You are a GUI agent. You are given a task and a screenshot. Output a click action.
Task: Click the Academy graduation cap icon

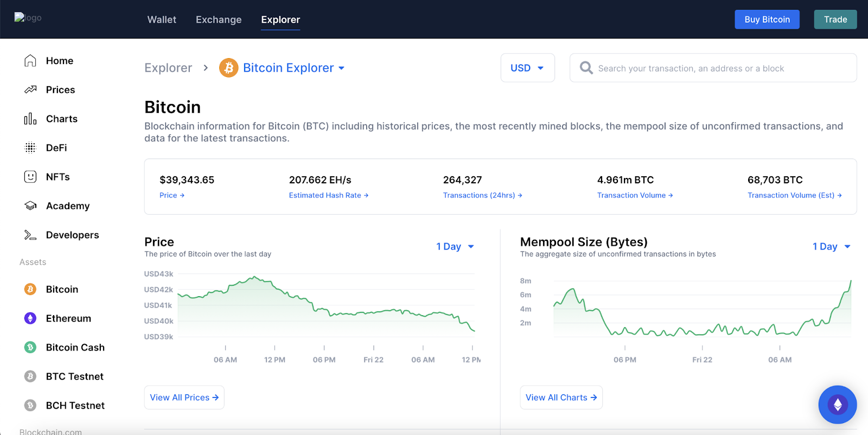click(x=30, y=206)
